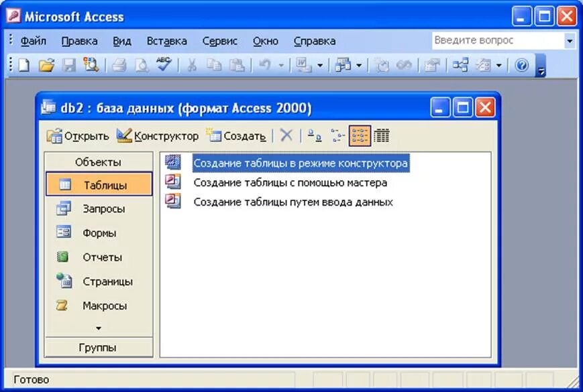This screenshot has height=392, width=583.
Task: Click the Объекты bar header
Action: coord(99,162)
